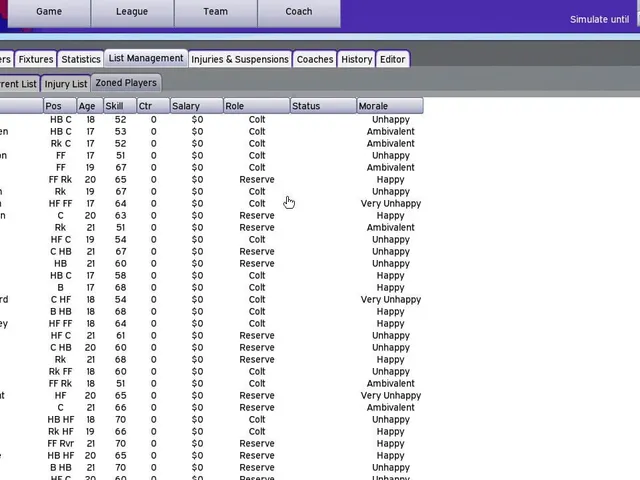The height and width of the screenshot is (480, 640).
Task: Show the Injury List sub-tab
Action: click(66, 84)
